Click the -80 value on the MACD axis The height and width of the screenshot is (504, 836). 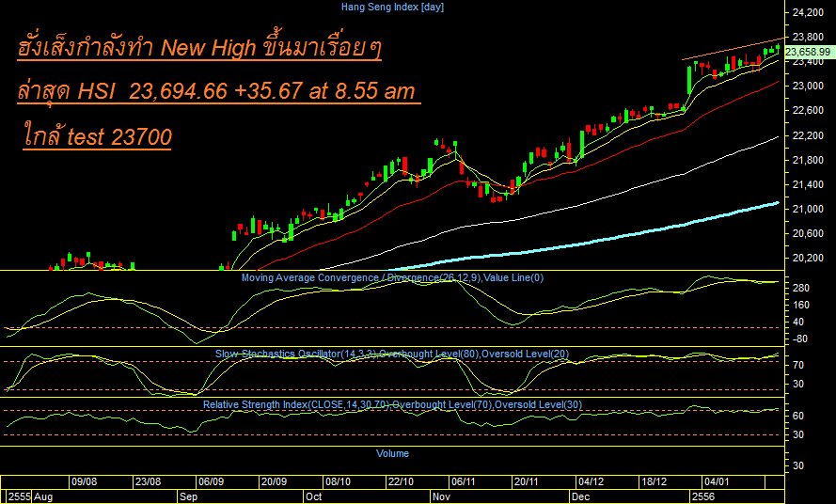[800, 339]
